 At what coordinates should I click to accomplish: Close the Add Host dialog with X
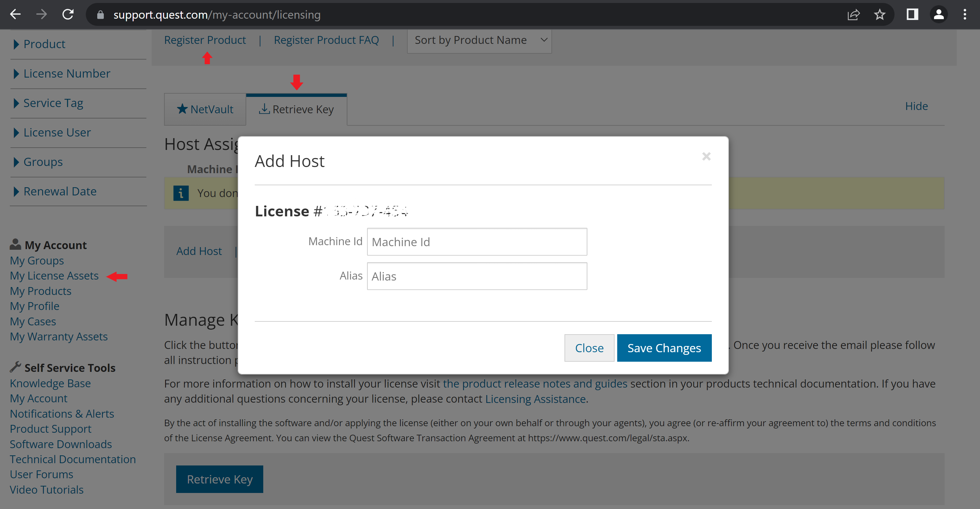(x=706, y=156)
